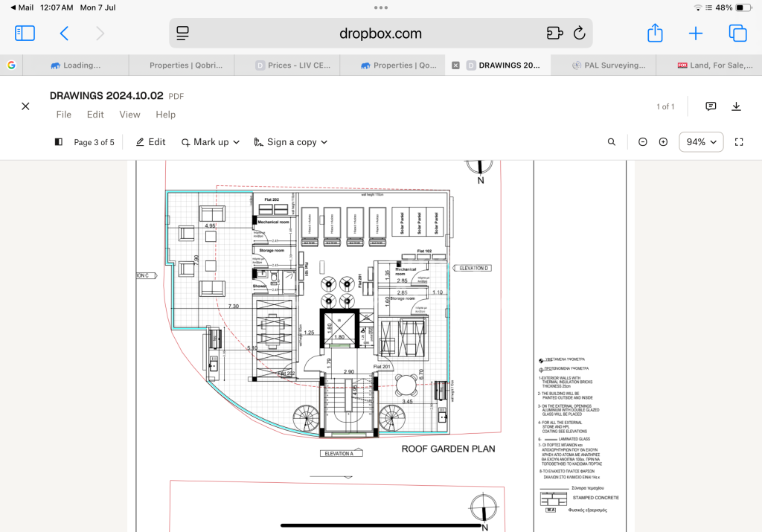Image resolution: width=762 pixels, height=532 pixels.
Task: Zoom out with the minus button
Action: click(643, 142)
